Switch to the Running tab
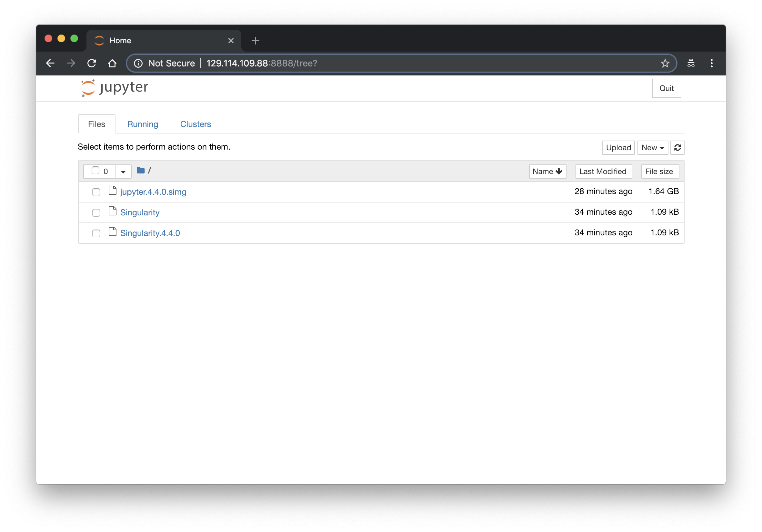 142,124
